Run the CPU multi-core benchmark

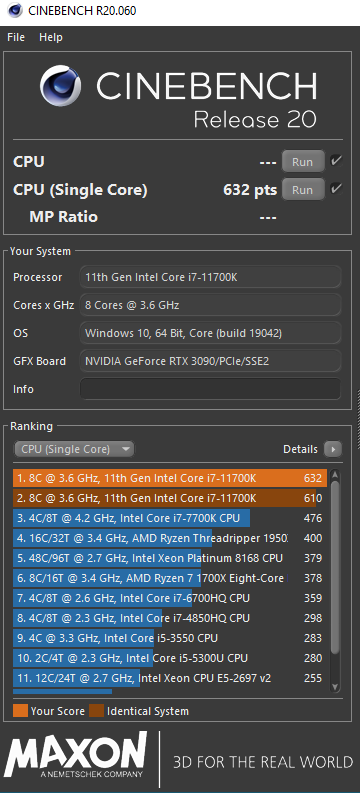tap(303, 162)
